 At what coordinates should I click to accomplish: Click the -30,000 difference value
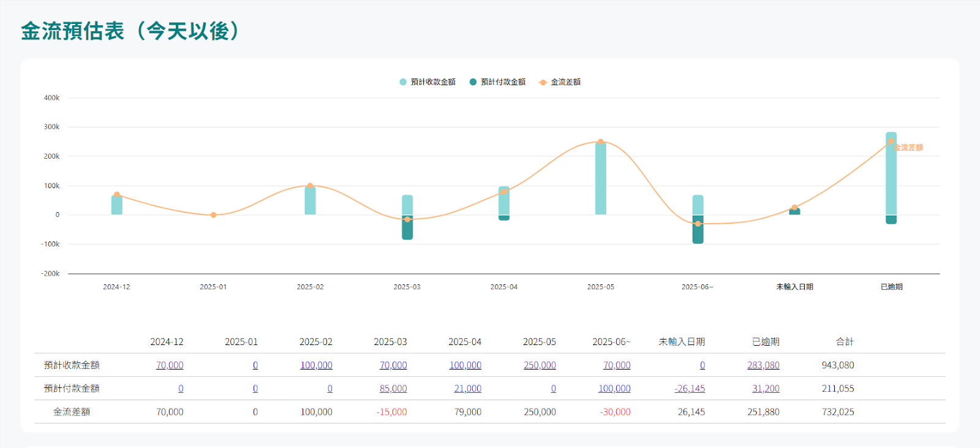point(615,412)
